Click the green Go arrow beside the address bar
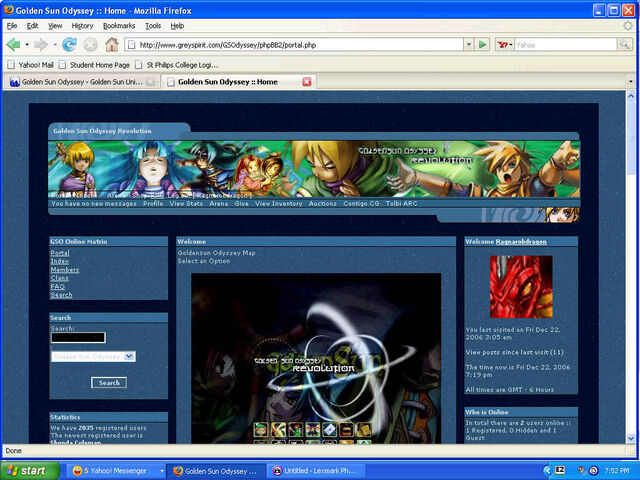Screen dimensions: 640x480 click(x=482, y=44)
